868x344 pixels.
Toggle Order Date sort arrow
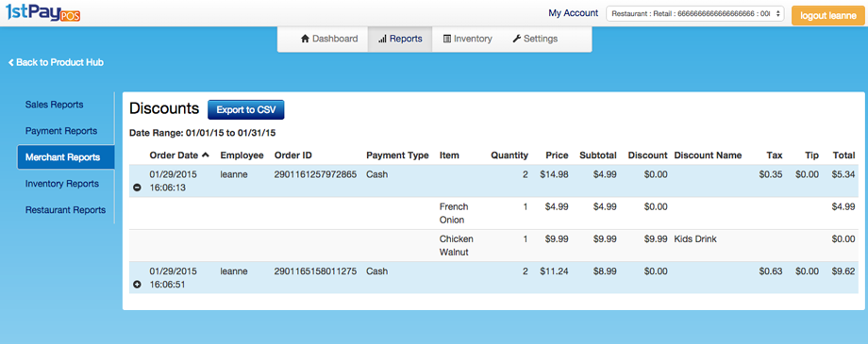[x=206, y=156]
